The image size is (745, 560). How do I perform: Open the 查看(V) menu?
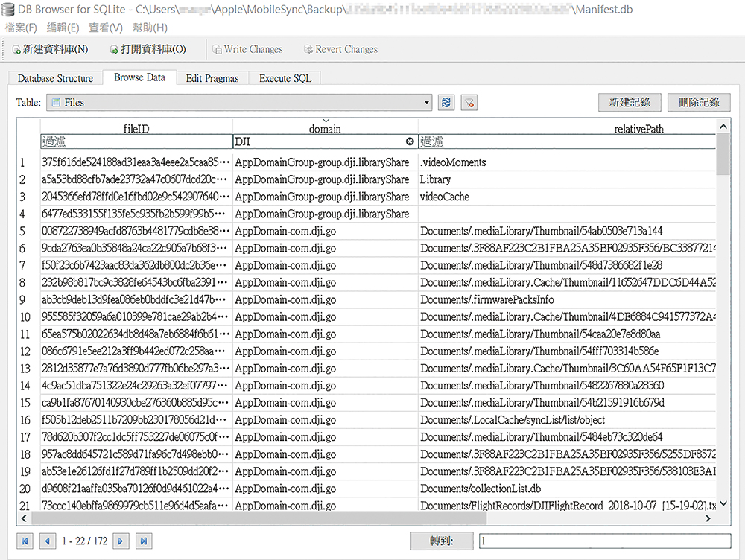(106, 28)
